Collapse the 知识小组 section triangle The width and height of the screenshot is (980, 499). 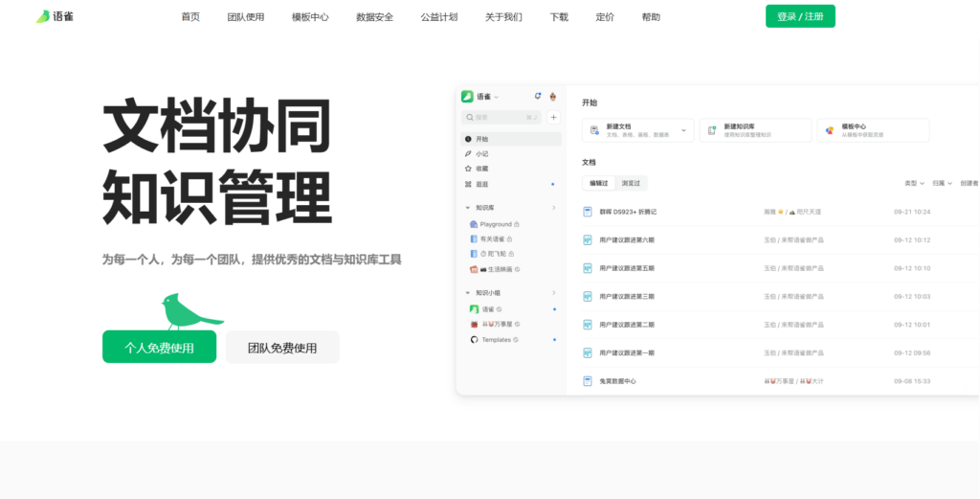467,292
